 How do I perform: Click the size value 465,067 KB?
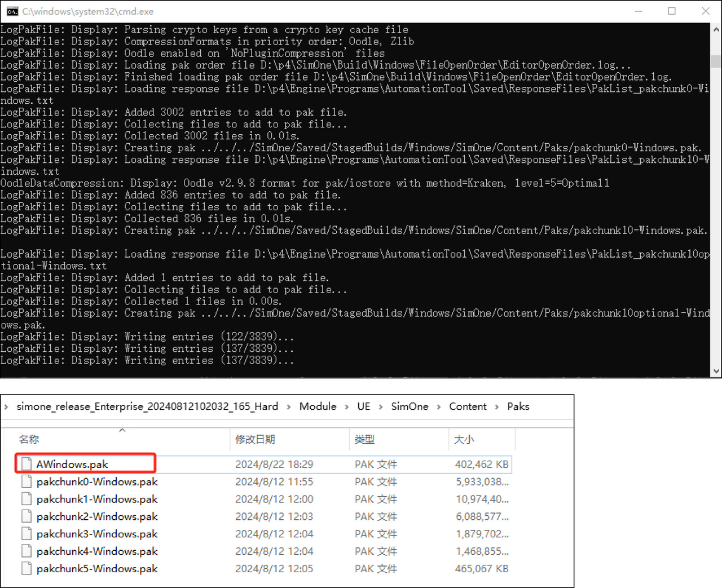click(x=482, y=568)
